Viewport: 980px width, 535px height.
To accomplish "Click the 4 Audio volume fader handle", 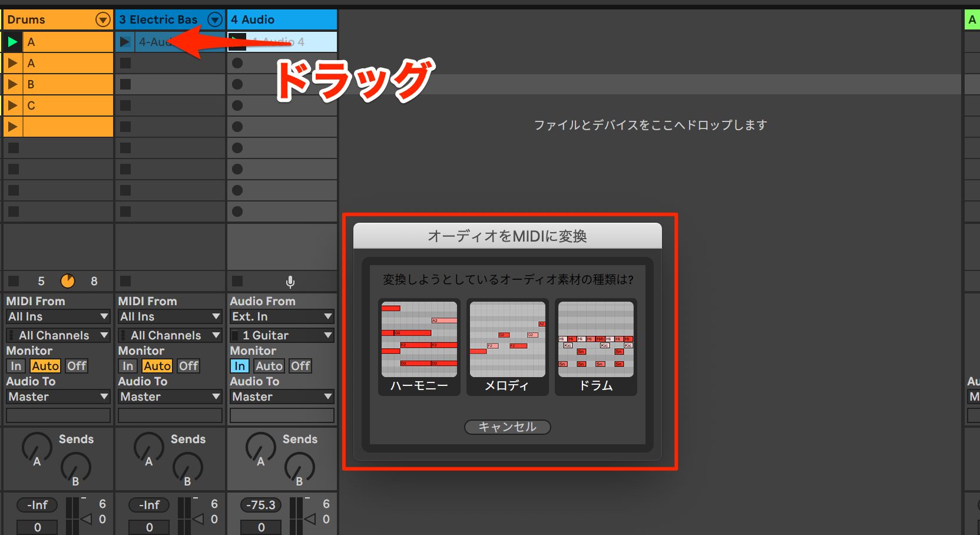I will tap(310, 519).
